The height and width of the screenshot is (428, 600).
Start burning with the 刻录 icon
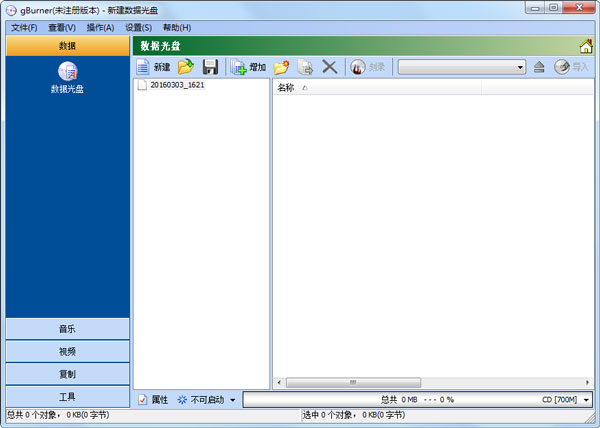[358, 67]
